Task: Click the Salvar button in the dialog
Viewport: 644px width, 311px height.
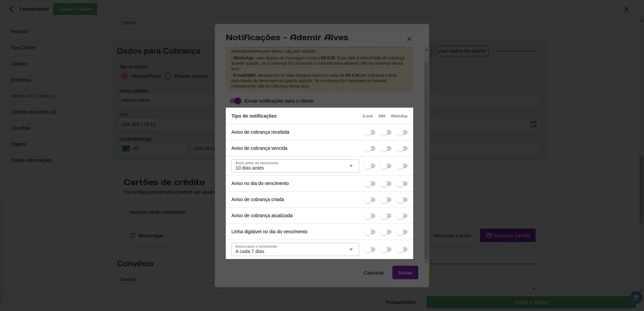Action: click(405, 273)
